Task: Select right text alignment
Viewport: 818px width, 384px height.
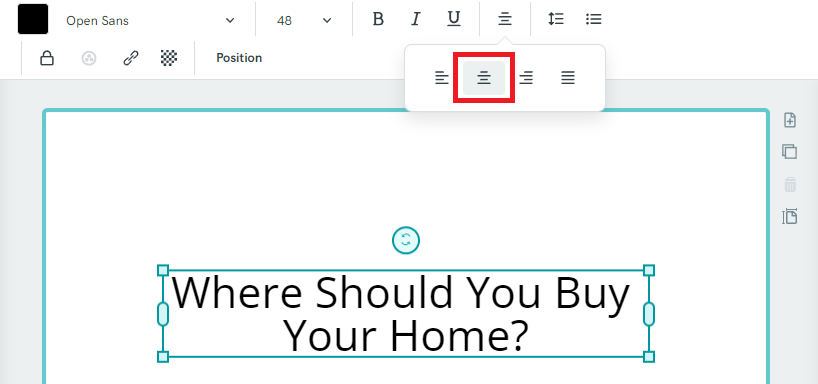Action: pos(526,78)
